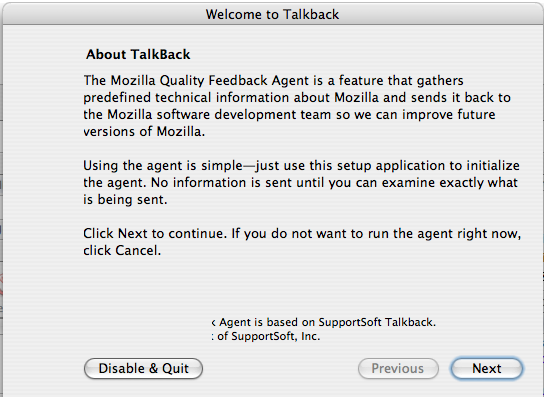The image size is (544, 397).
Task: Click the line 'versions of Mozilla.'
Action: tap(144, 132)
